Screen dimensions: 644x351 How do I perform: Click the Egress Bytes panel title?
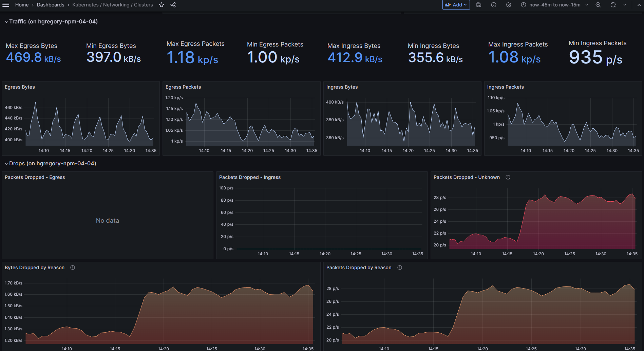coord(20,87)
